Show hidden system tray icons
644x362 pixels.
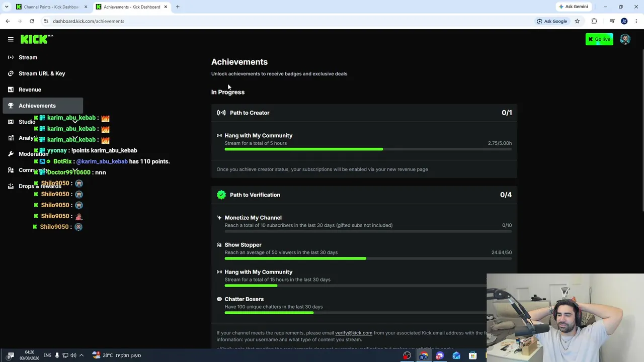pyautogui.click(x=82, y=355)
